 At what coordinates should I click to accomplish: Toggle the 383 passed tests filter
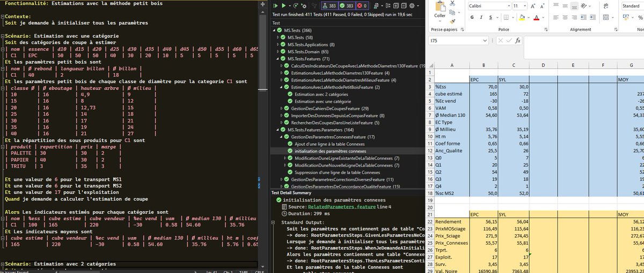tap(347, 6)
